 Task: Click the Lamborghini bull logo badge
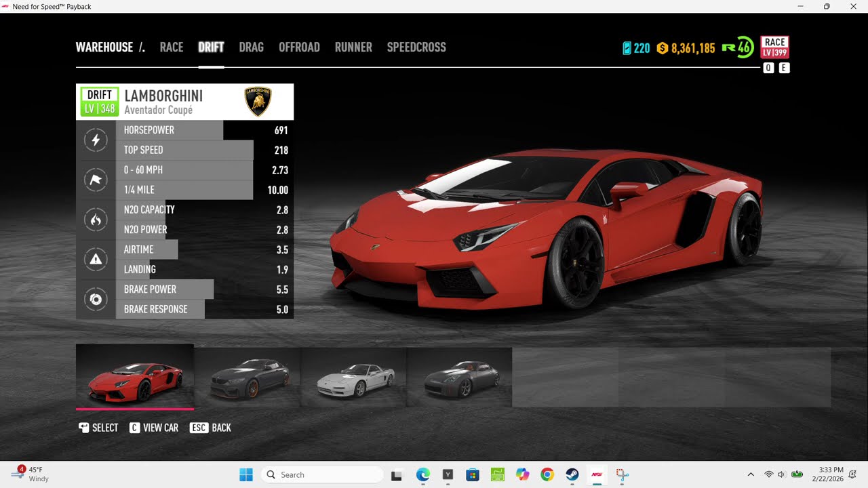[258, 102]
